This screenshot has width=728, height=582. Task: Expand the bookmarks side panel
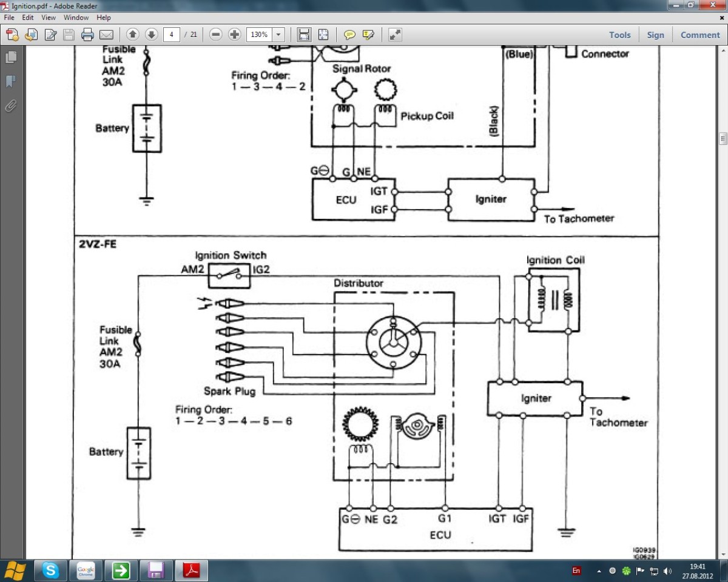(x=10, y=81)
